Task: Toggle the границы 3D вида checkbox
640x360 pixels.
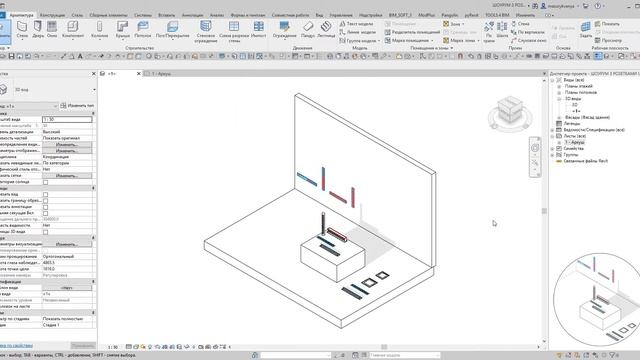Action: point(45,232)
